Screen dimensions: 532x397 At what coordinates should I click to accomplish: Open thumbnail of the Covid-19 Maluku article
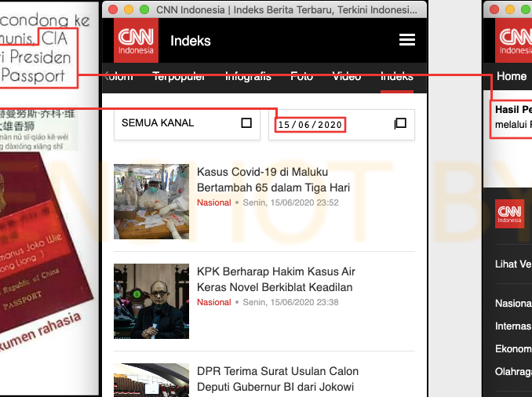pyautogui.click(x=151, y=202)
